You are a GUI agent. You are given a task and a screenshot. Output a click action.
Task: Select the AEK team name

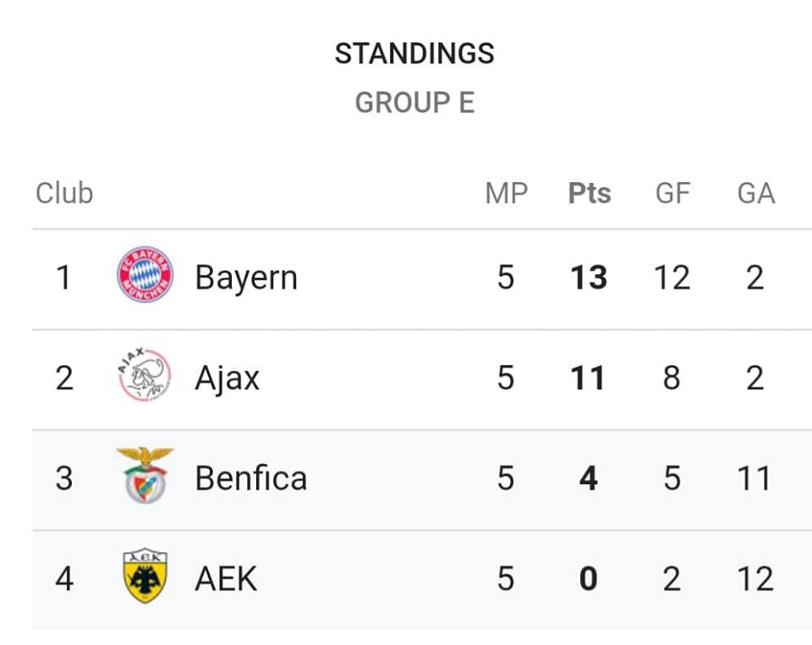click(226, 578)
